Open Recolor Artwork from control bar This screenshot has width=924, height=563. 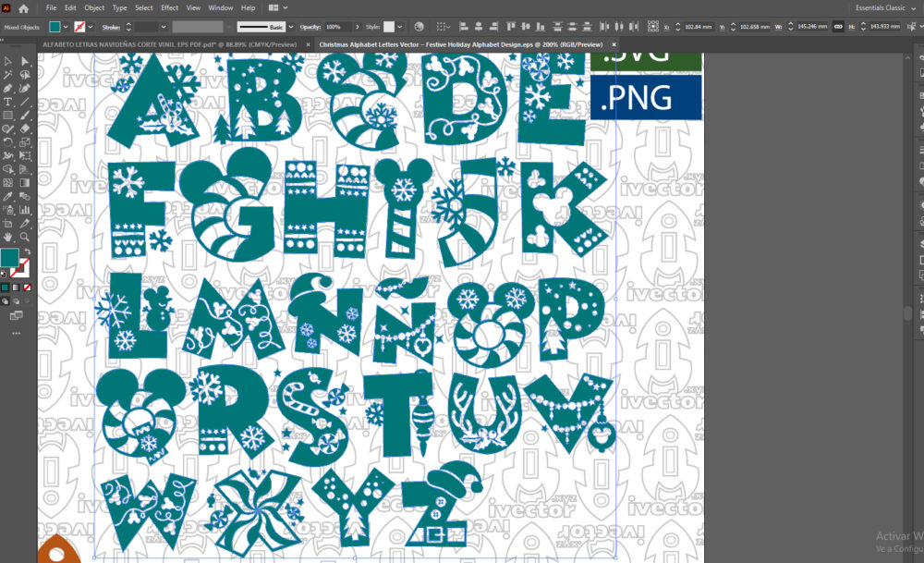419,27
